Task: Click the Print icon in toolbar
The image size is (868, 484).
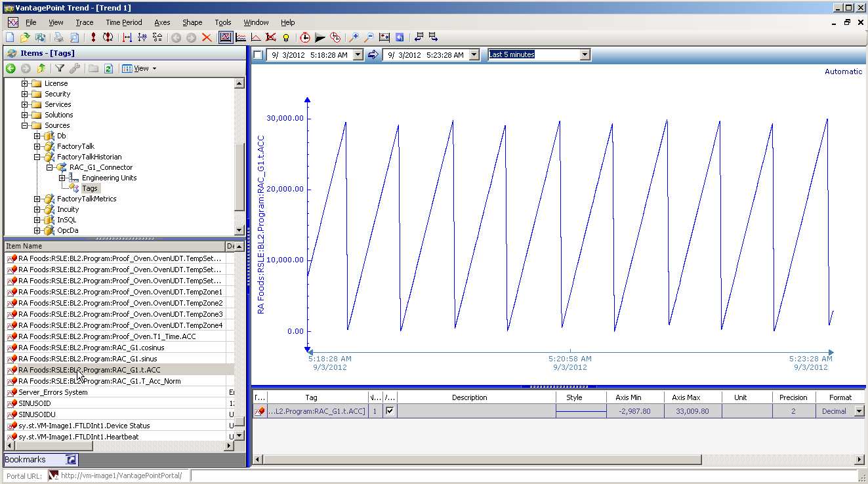Action: 58,37
